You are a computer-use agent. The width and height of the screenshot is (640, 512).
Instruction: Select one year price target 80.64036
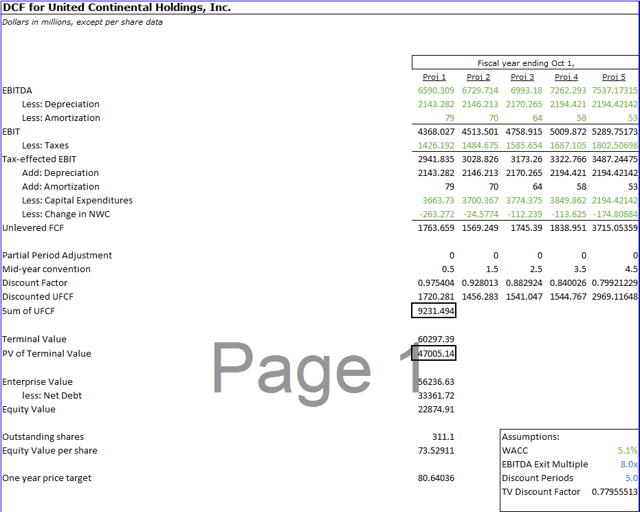(436, 478)
